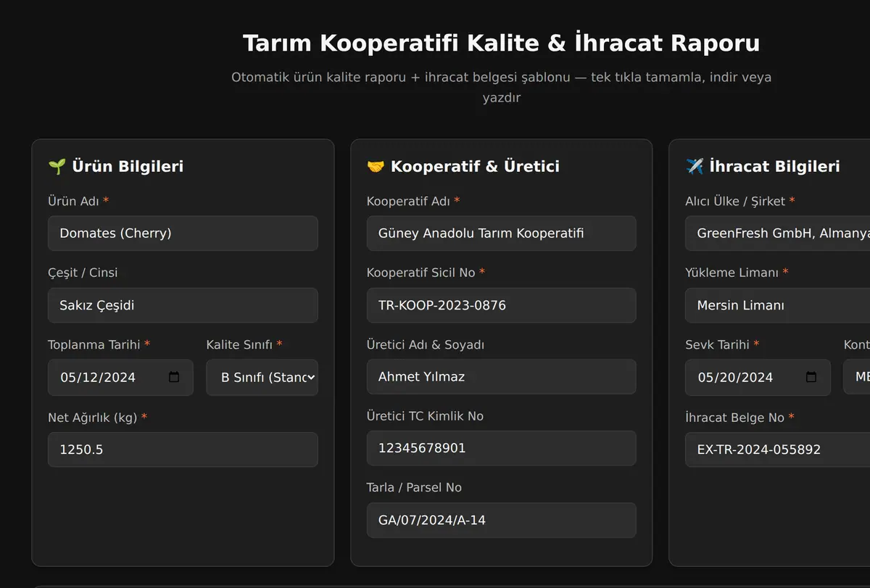Click the Tarla / Parsel No label
870x588 pixels.
414,487
